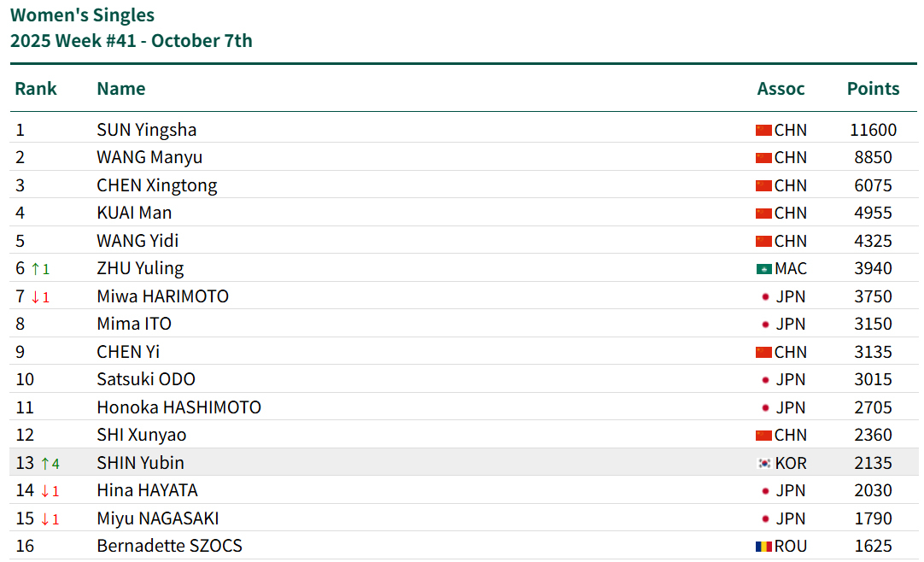Viewport: 924px width, 562px height.
Task: Click the Romania flag beside Bernadette SZOCS
Action: tap(763, 547)
